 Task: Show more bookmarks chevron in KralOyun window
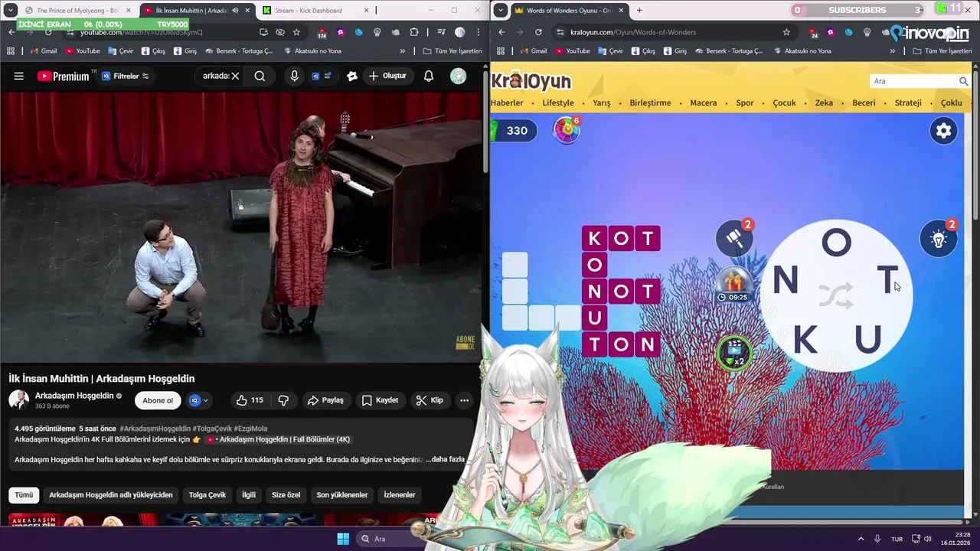[893, 51]
